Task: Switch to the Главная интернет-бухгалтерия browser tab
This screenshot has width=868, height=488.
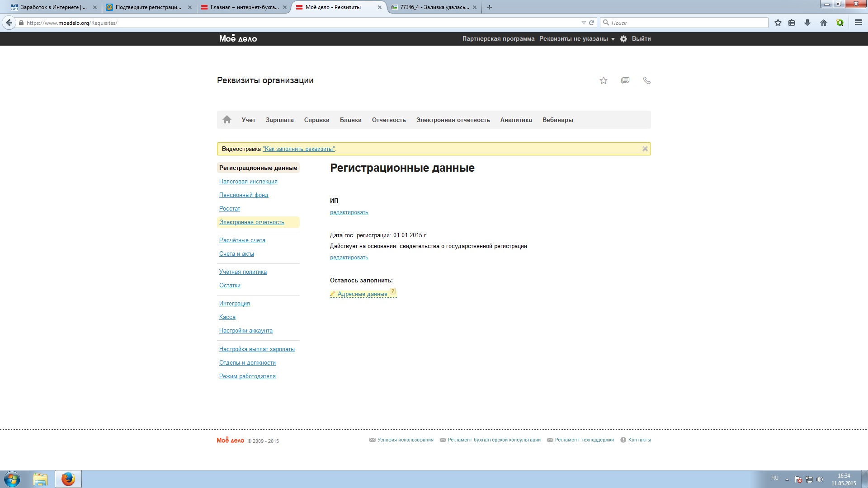Action: [x=243, y=7]
